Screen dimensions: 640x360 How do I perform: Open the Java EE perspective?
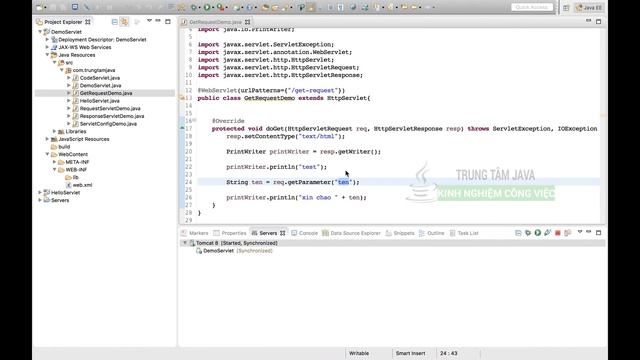589,7
